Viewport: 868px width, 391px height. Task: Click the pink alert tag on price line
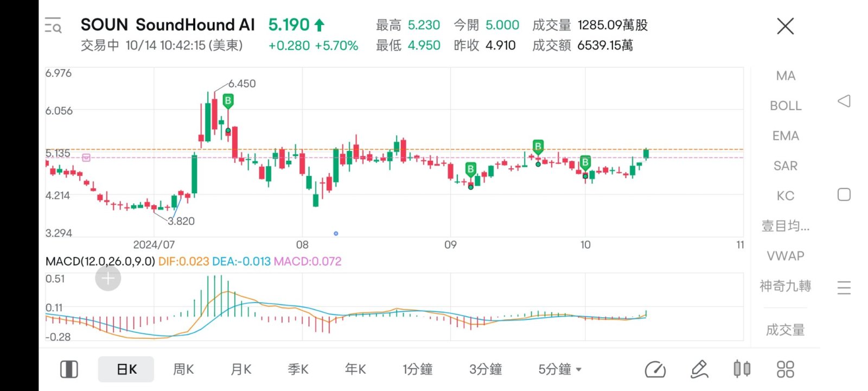point(86,157)
